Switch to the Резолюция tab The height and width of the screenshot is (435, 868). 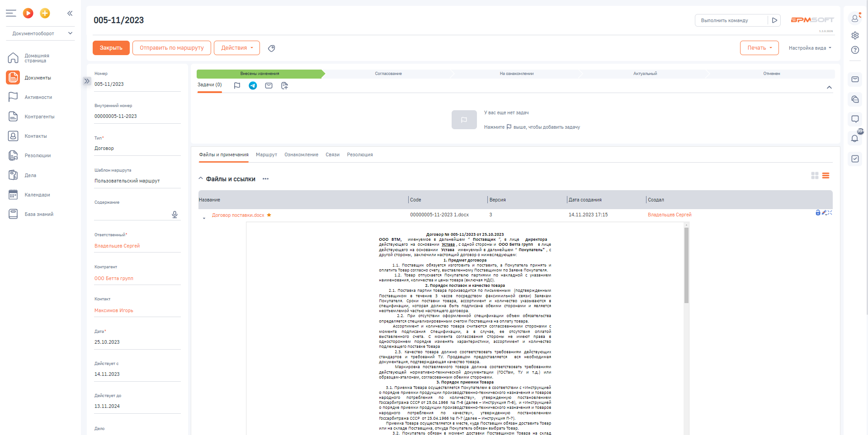(360, 154)
